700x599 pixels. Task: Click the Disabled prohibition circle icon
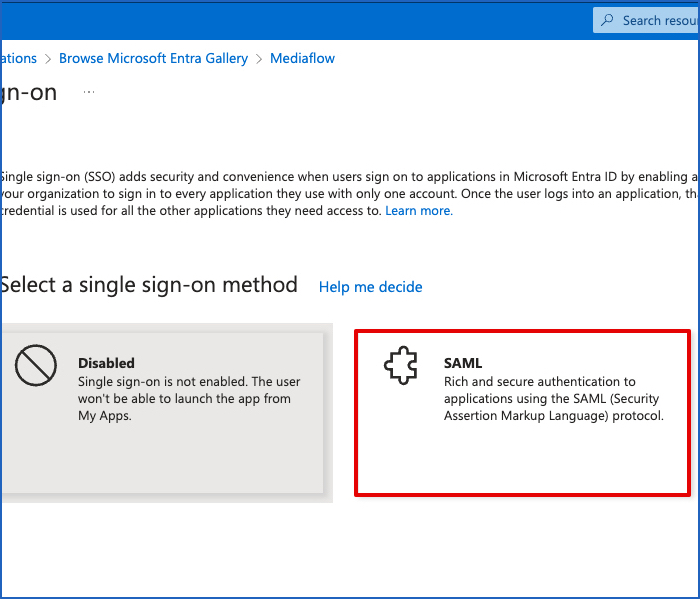pos(36,365)
